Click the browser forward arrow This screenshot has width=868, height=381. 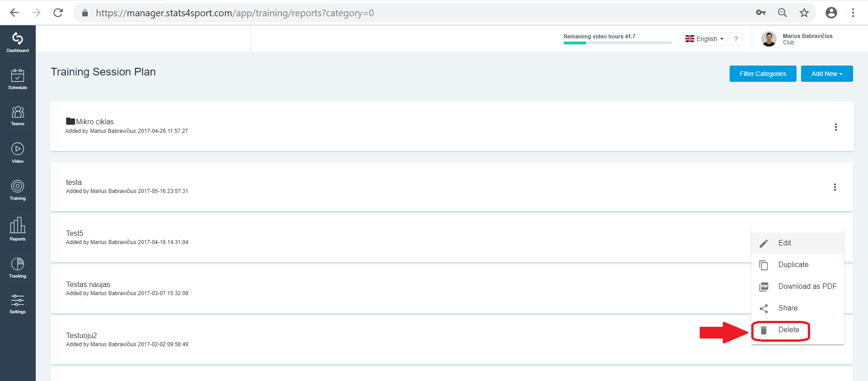[x=36, y=13]
